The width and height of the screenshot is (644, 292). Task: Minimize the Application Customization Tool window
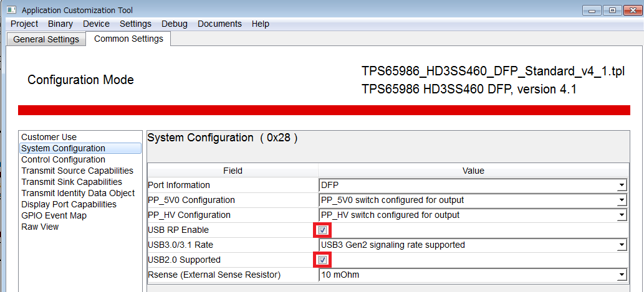click(593, 10)
